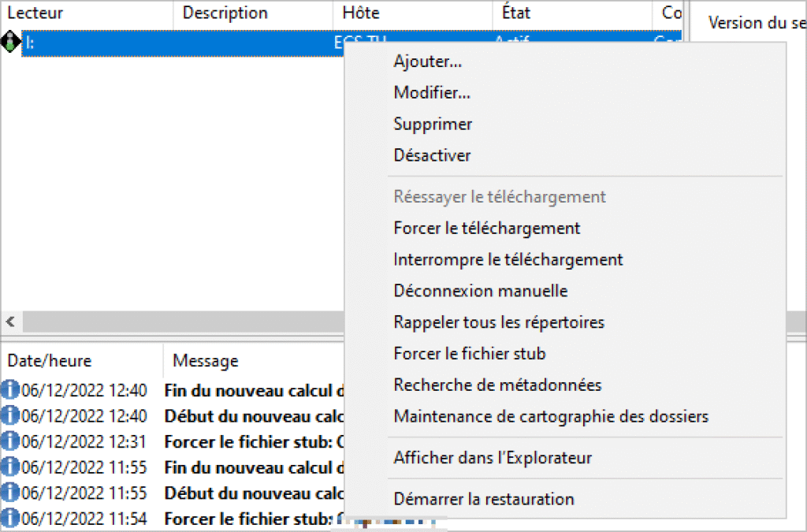Select Démarrer la restauration
The image size is (807, 532).
pyautogui.click(x=484, y=500)
